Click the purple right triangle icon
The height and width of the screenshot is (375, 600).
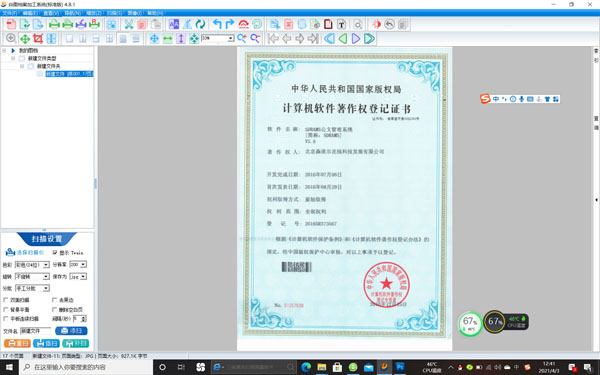pos(356,38)
